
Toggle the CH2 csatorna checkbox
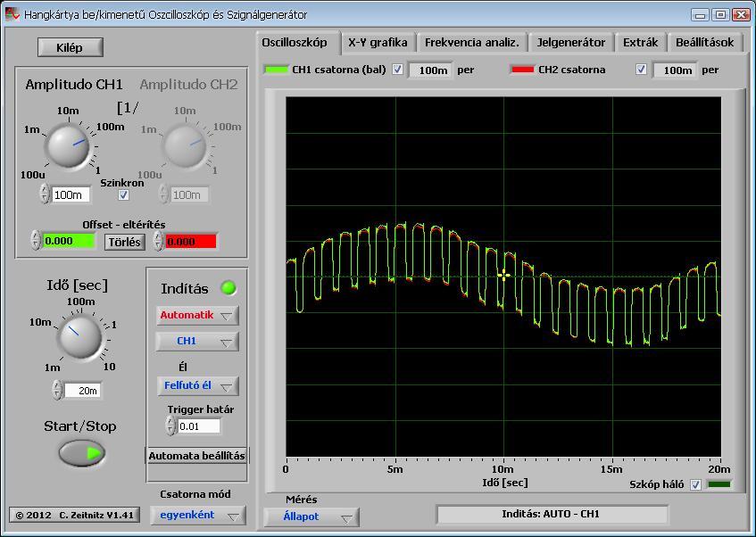641,70
